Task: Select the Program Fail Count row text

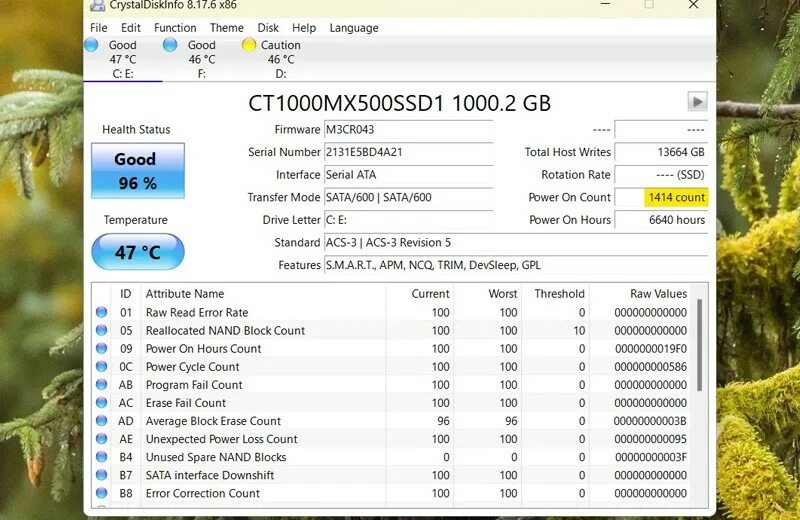Action: point(194,385)
